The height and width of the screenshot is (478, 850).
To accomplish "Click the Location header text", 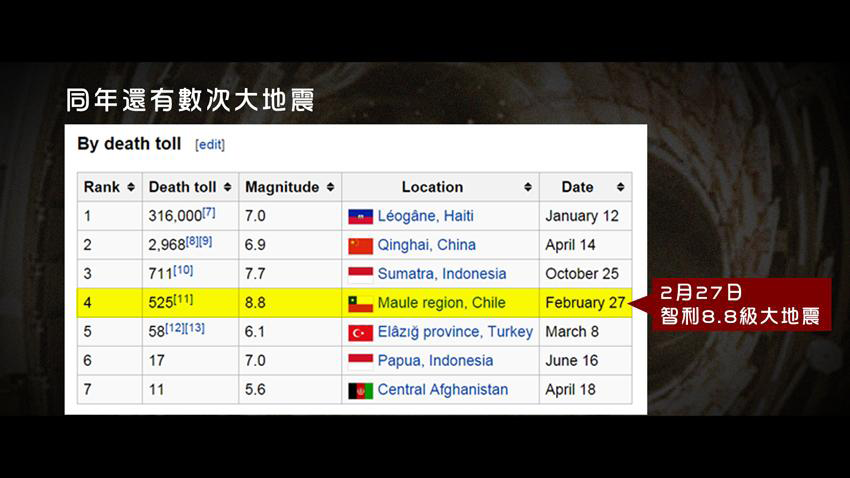I will point(432,187).
